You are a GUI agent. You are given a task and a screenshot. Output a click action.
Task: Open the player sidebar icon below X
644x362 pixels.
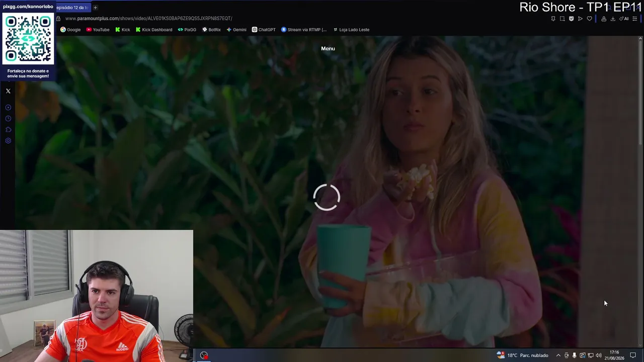(x=8, y=108)
